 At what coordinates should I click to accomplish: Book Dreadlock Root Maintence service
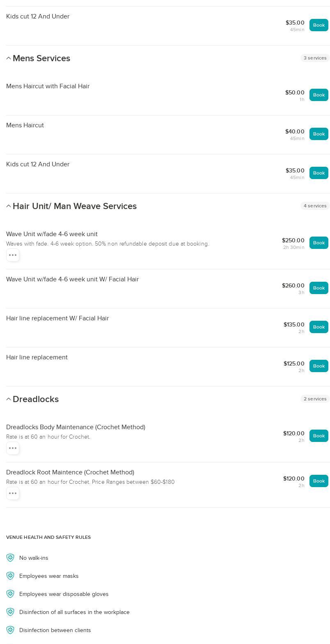[319, 481]
